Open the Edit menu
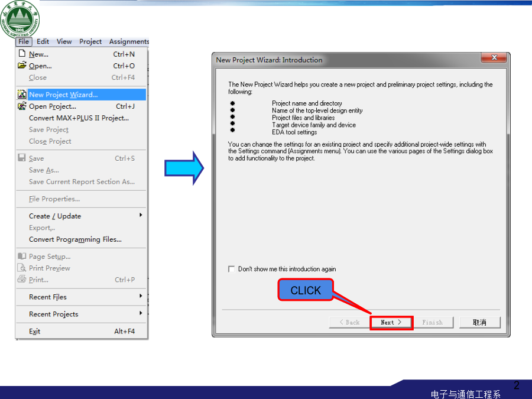 43,41
